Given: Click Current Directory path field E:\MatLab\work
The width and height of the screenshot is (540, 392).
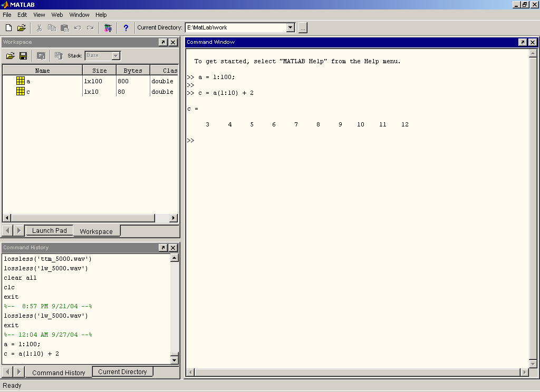Looking at the screenshot, I should pyautogui.click(x=236, y=27).
